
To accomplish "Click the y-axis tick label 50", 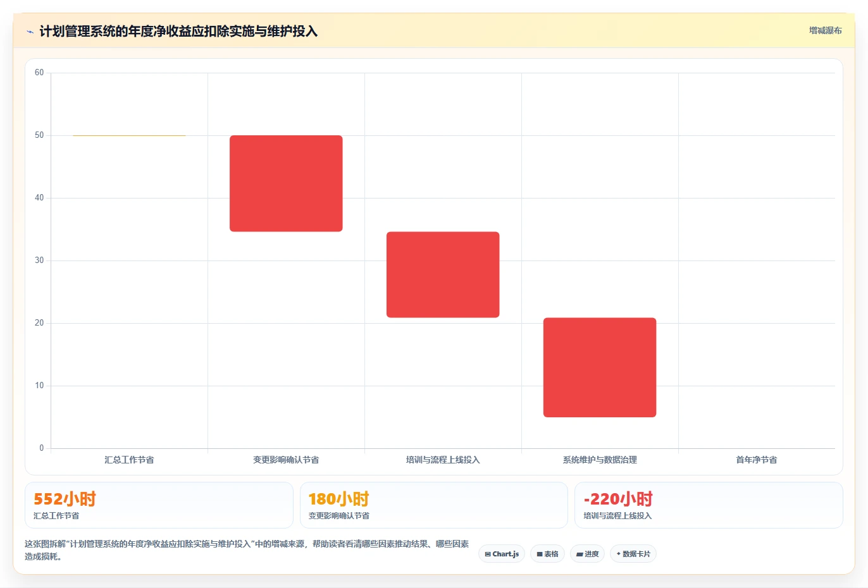I will [x=39, y=135].
